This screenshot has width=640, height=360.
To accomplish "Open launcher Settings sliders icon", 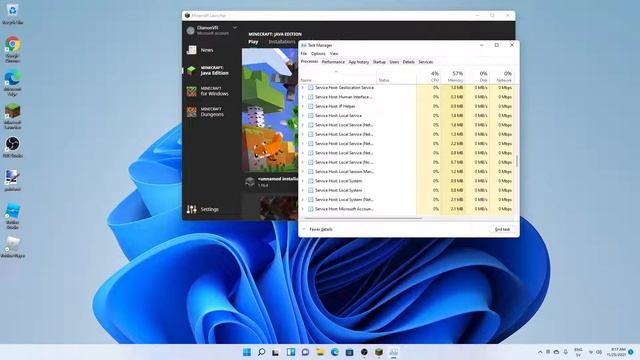I will 191,209.
